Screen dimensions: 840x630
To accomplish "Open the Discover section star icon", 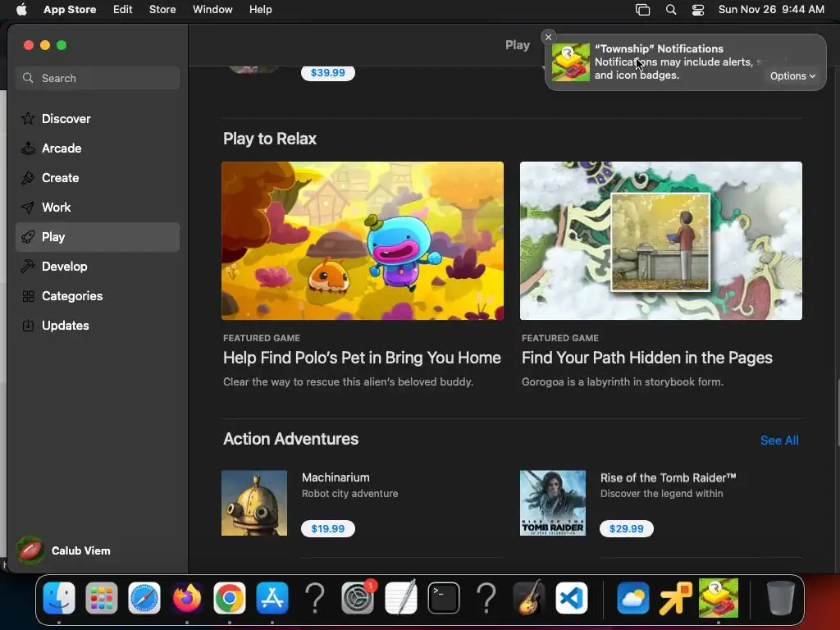I will pos(28,118).
